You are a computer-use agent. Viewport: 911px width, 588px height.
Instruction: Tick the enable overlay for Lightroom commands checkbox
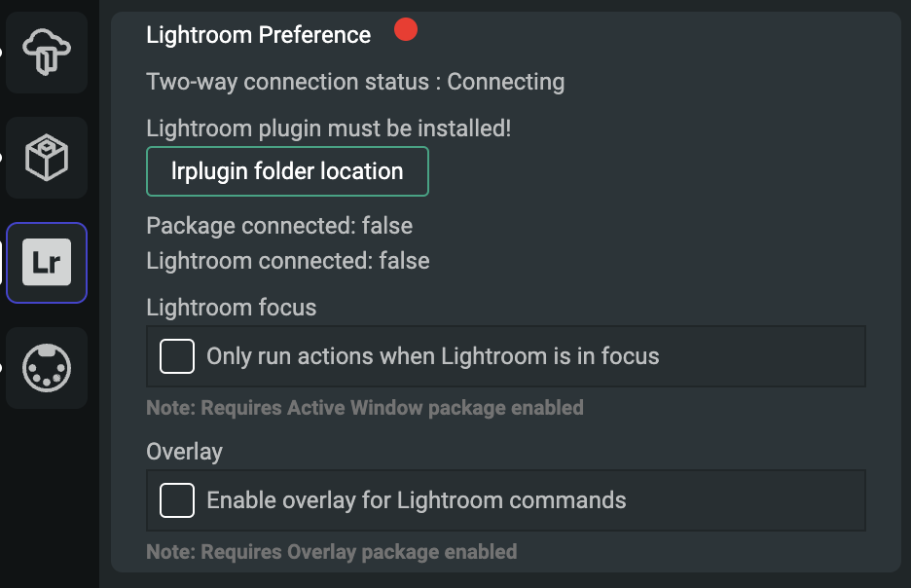[177, 501]
